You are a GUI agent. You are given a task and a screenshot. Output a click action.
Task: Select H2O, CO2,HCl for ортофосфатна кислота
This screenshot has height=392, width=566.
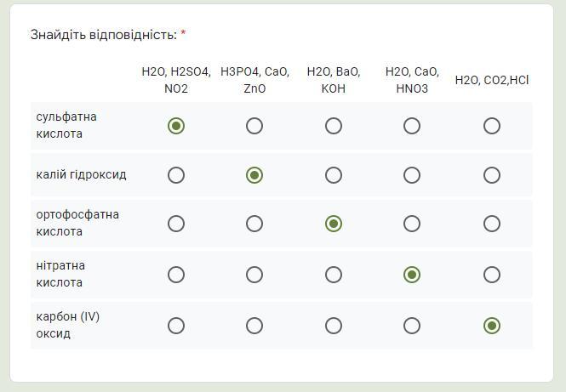pos(491,224)
